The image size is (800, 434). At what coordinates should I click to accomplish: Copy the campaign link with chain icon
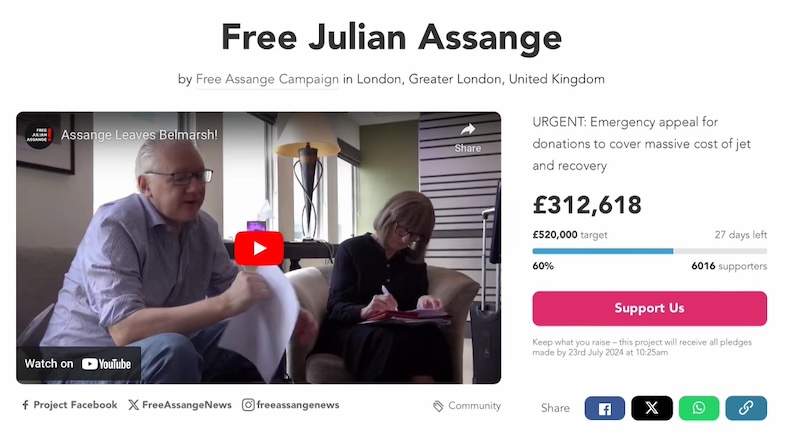(x=746, y=409)
